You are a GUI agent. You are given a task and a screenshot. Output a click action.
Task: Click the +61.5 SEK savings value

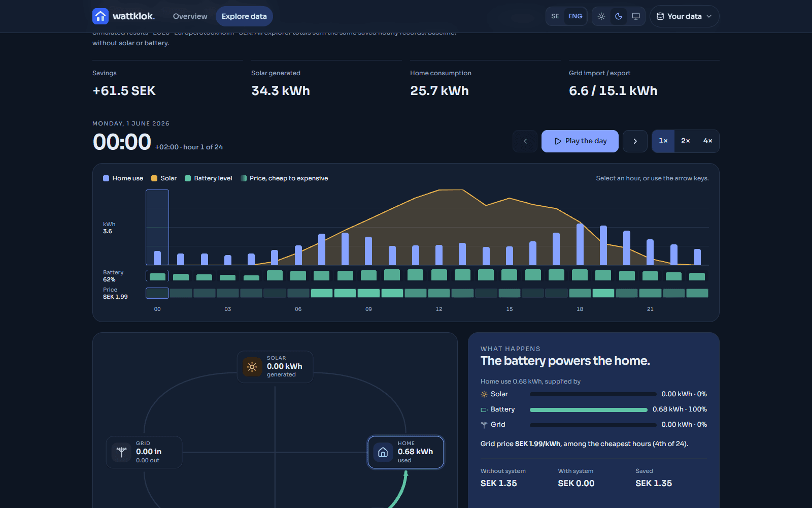pos(124,91)
